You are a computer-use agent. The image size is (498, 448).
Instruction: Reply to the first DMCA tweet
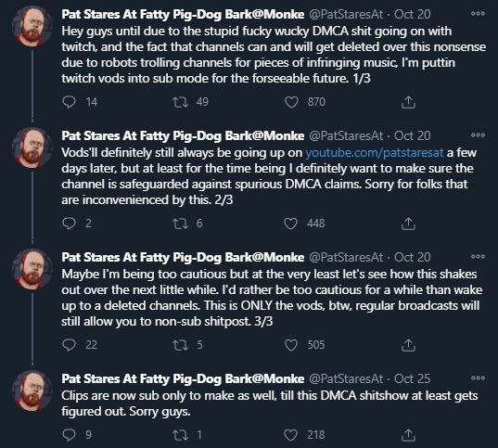pos(69,102)
